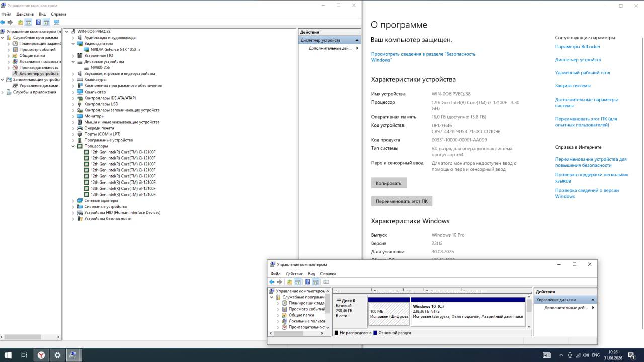Screen dimensions: 644x362
Task: Open the Защита системы link
Action: click(x=573, y=86)
